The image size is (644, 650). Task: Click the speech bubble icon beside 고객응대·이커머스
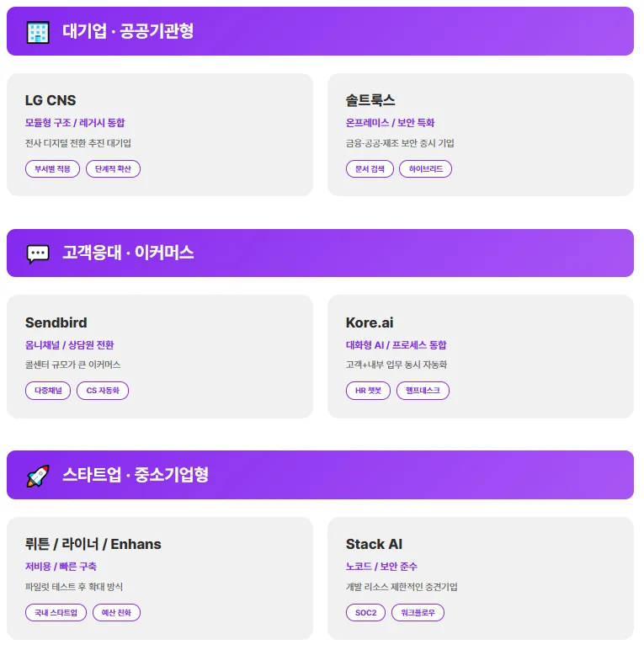(38, 253)
